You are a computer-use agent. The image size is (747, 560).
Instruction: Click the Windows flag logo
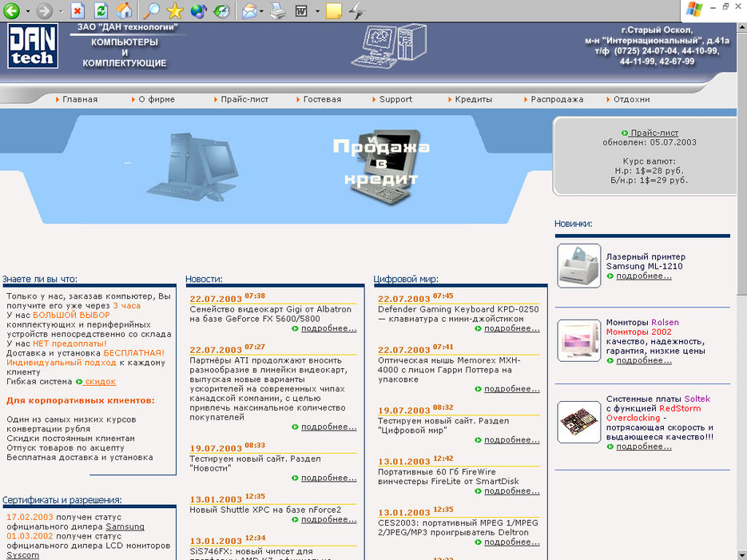point(693,9)
